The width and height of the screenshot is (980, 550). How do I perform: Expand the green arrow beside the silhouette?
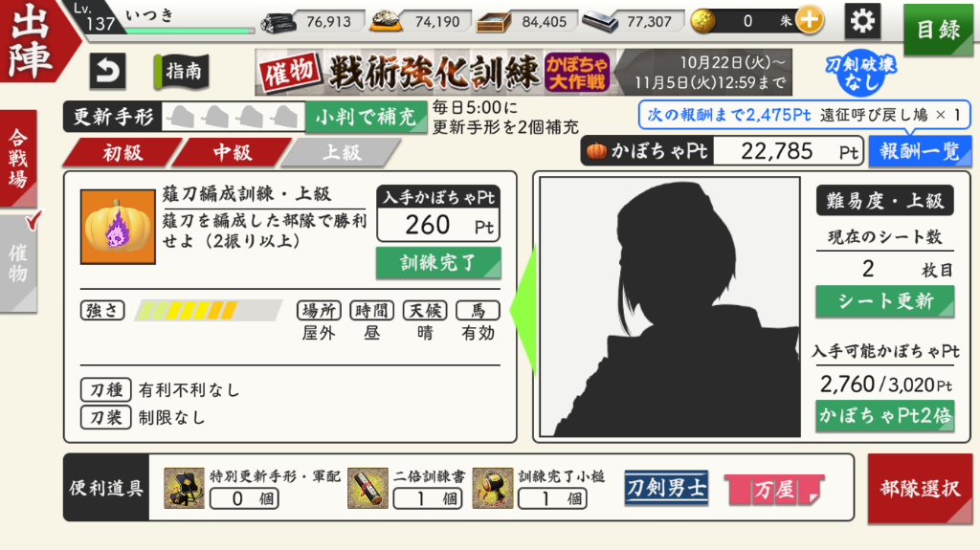[523, 309]
